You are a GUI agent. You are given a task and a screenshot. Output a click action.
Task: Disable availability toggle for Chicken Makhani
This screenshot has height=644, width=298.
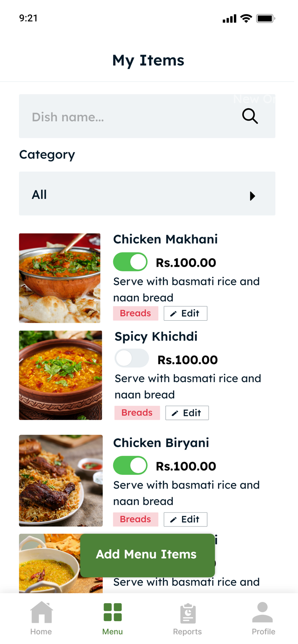(130, 261)
